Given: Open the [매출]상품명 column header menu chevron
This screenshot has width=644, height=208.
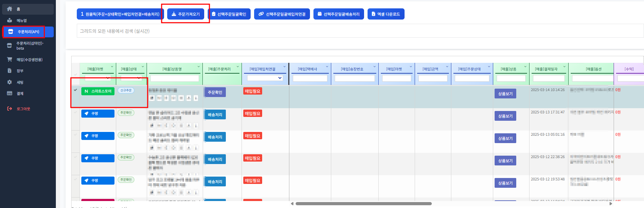Looking at the screenshot, I should pyautogui.click(x=199, y=67).
